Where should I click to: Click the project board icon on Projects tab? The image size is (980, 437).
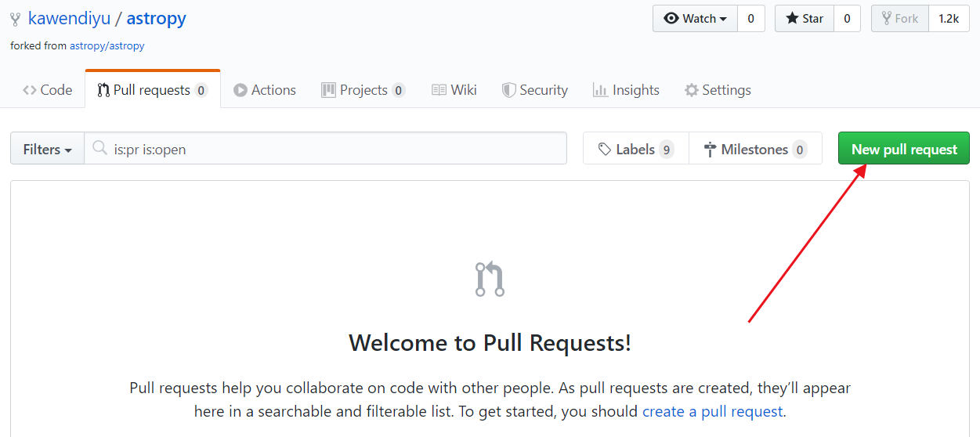(328, 90)
